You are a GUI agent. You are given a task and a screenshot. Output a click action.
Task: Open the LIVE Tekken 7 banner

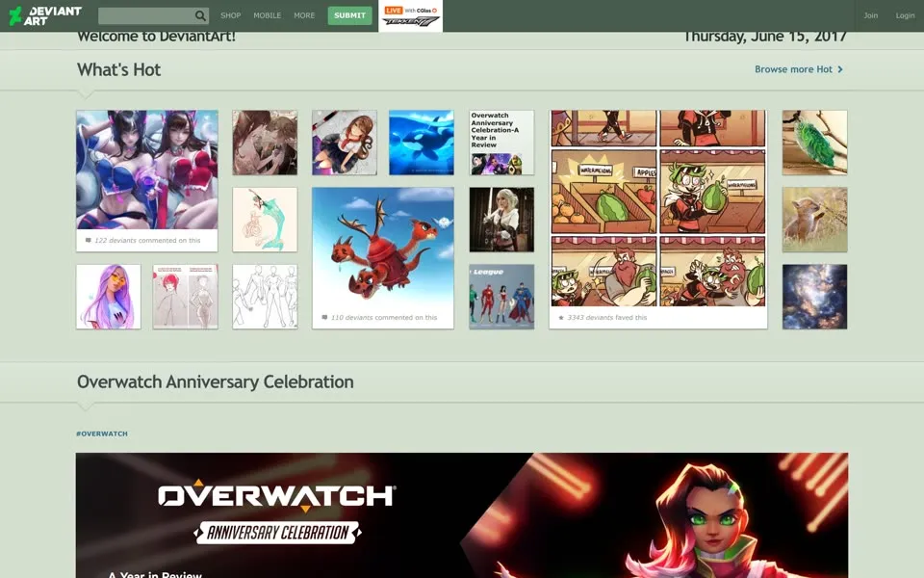410,16
